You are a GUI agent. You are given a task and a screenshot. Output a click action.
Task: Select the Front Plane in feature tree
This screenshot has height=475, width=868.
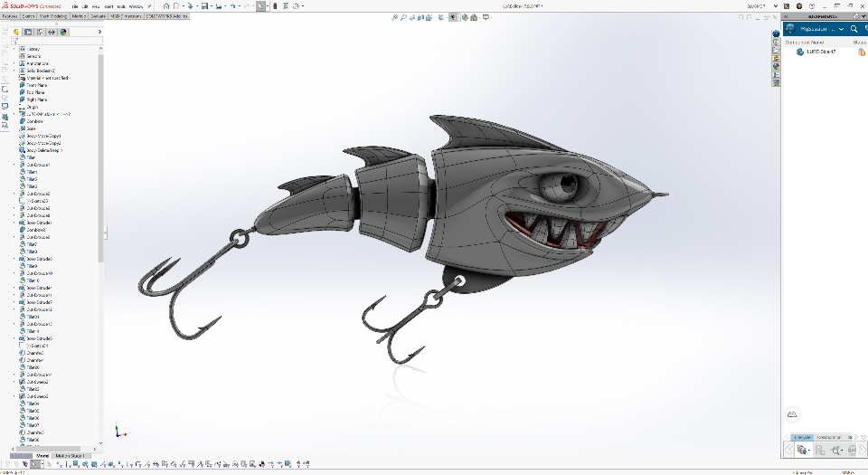[x=37, y=85]
